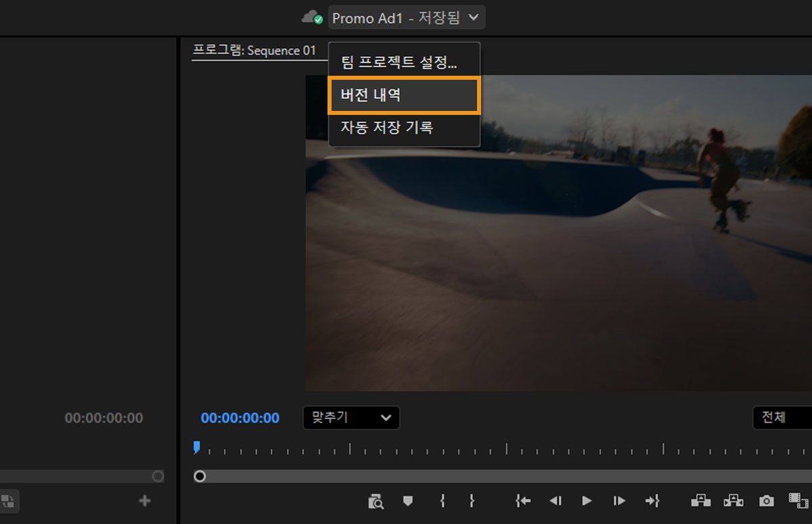Step back one frame

pyautogui.click(x=556, y=501)
